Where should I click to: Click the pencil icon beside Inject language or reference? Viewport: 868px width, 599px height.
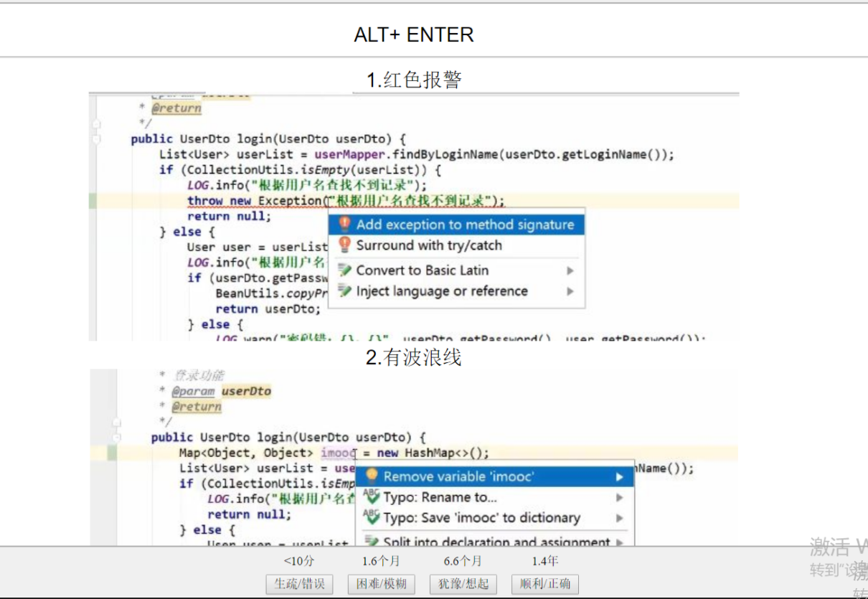click(345, 291)
